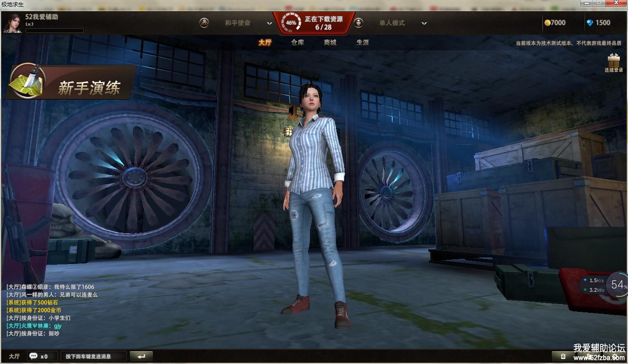Click the 46% circular progress indicator
Image resolution: width=628 pixels, height=364 pixels.
click(x=291, y=22)
